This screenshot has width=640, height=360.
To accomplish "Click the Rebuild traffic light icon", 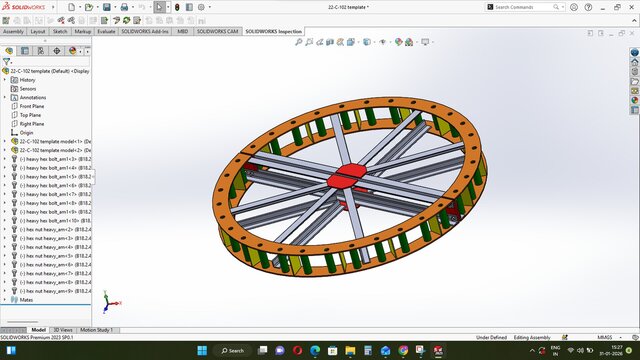I will click(x=177, y=7).
